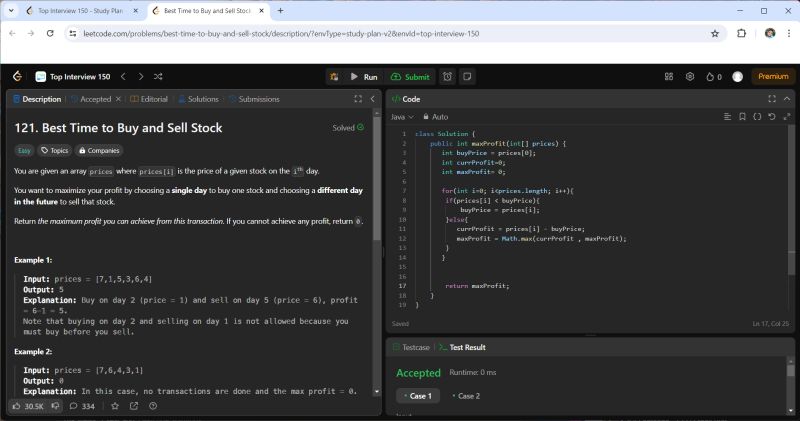Pick a random problem shuffle icon
800x421 pixels.
click(158, 77)
